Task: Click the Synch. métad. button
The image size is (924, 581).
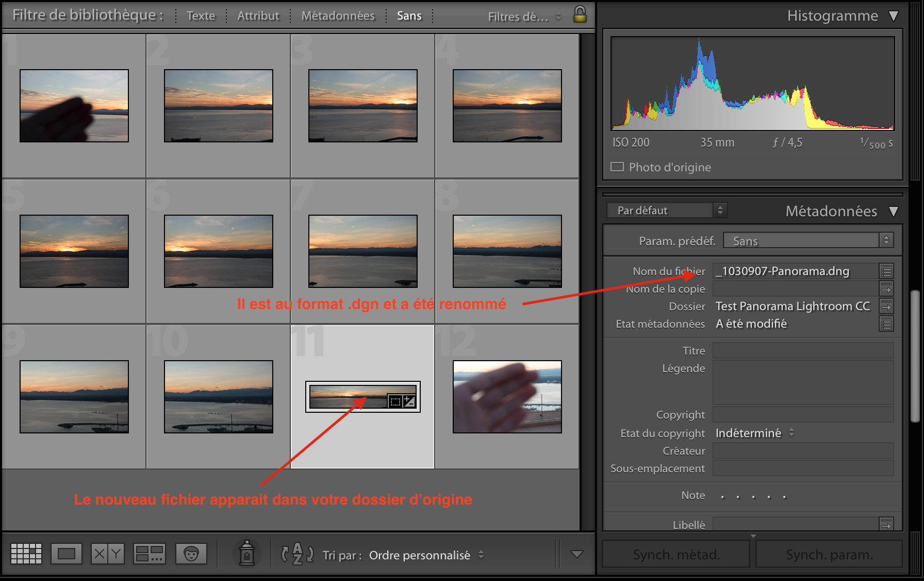Action: pyautogui.click(x=675, y=554)
